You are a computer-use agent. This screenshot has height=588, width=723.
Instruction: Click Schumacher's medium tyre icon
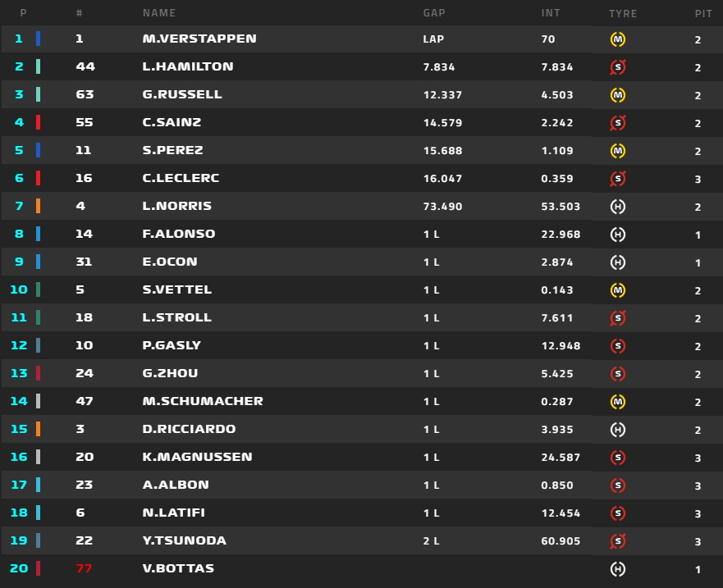click(x=618, y=402)
